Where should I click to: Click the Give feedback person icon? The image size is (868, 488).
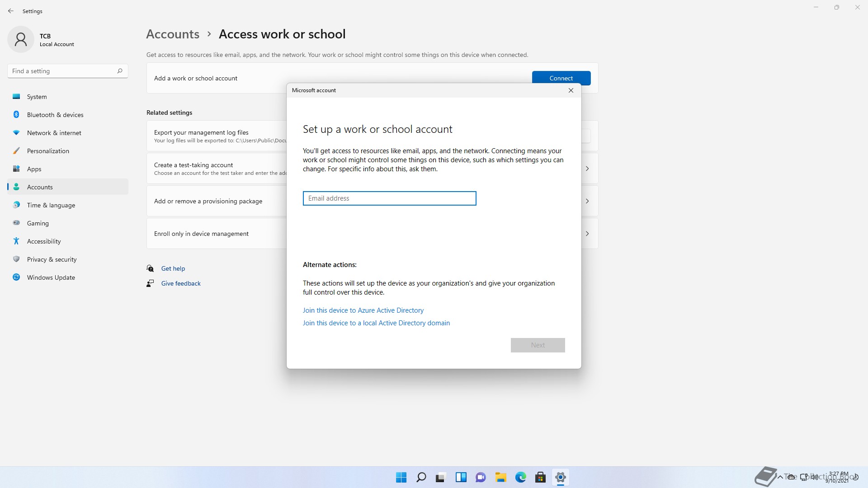coord(150,283)
